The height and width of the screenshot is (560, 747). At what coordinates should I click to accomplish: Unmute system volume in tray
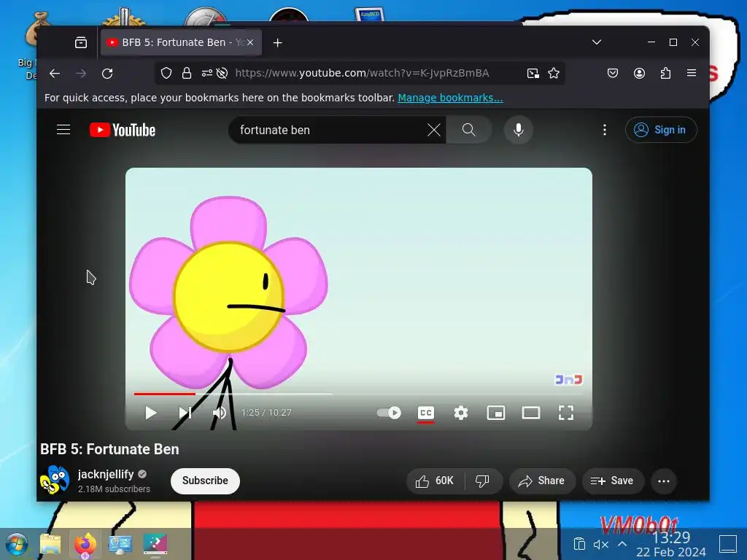(x=601, y=544)
